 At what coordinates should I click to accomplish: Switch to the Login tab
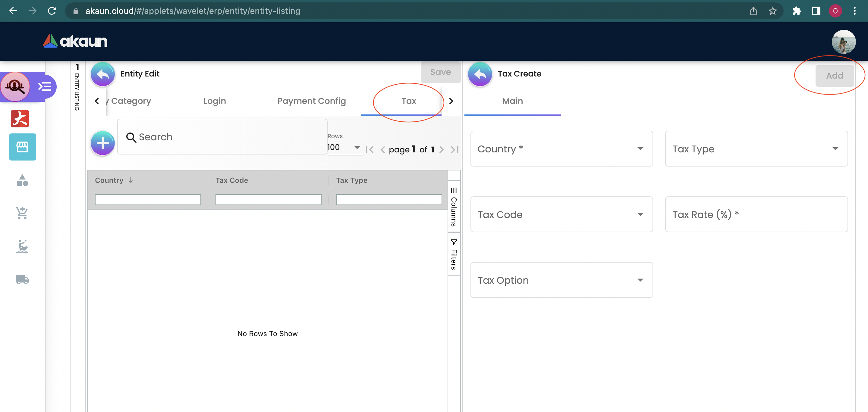point(215,101)
